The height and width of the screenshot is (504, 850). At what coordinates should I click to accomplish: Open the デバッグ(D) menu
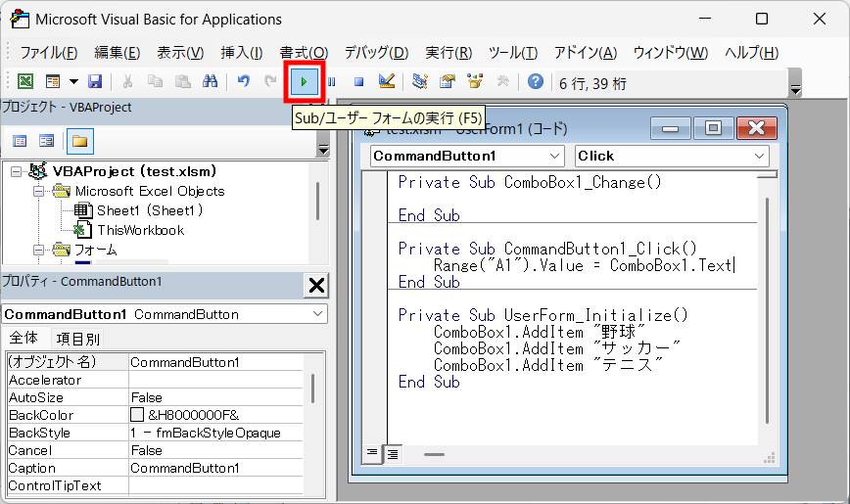pos(376,53)
